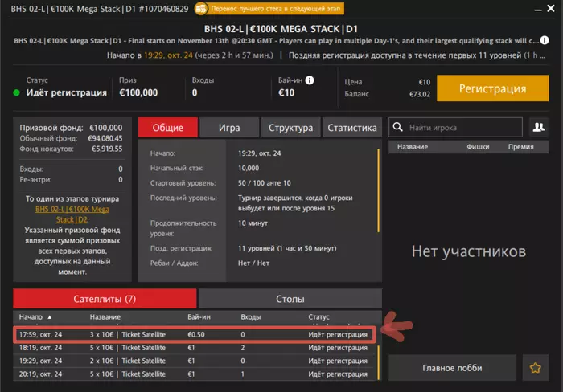
Task: Add tournament to favorites with star icon
Action: point(535,368)
